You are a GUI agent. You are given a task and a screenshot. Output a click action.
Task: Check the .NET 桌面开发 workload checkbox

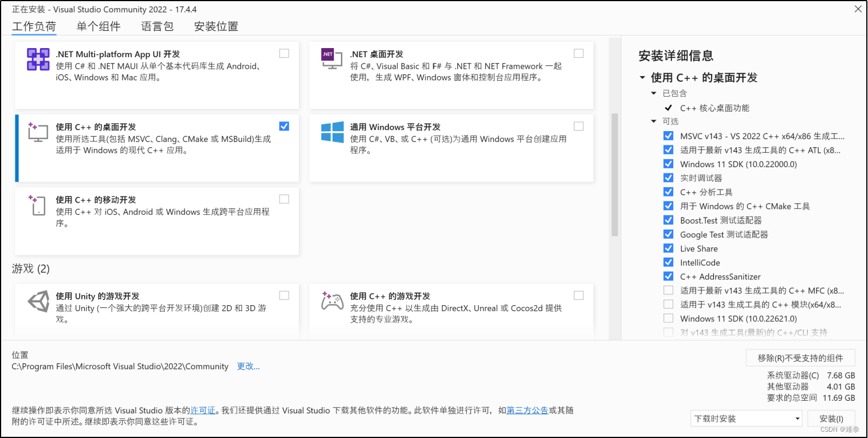point(579,53)
